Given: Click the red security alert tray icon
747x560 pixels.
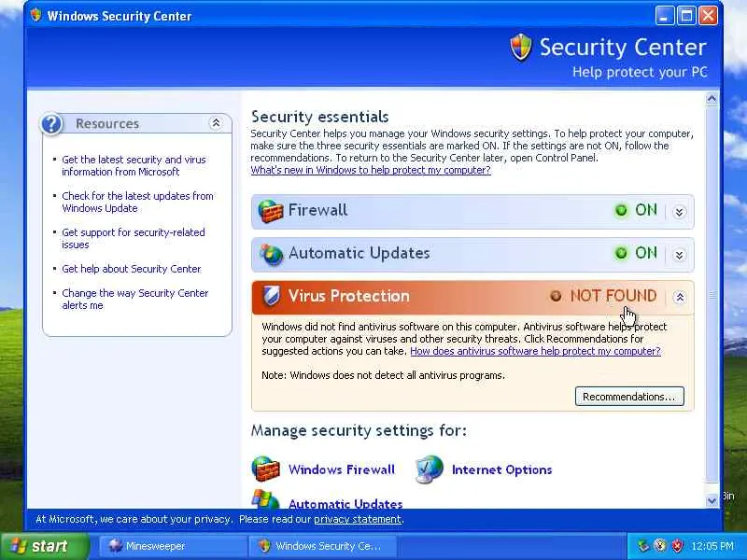Looking at the screenshot, I should click(678, 545).
